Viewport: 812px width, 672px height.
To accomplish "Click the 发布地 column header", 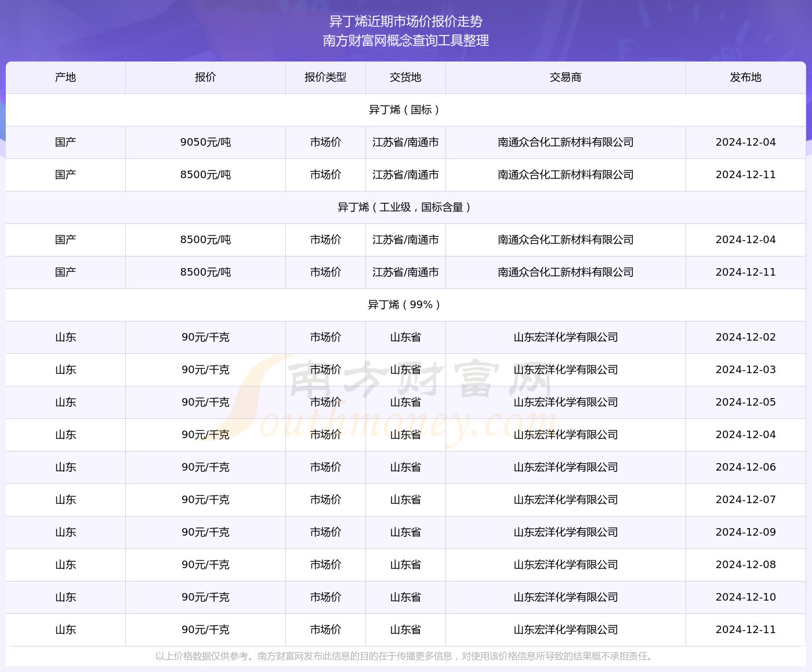I will [746, 77].
